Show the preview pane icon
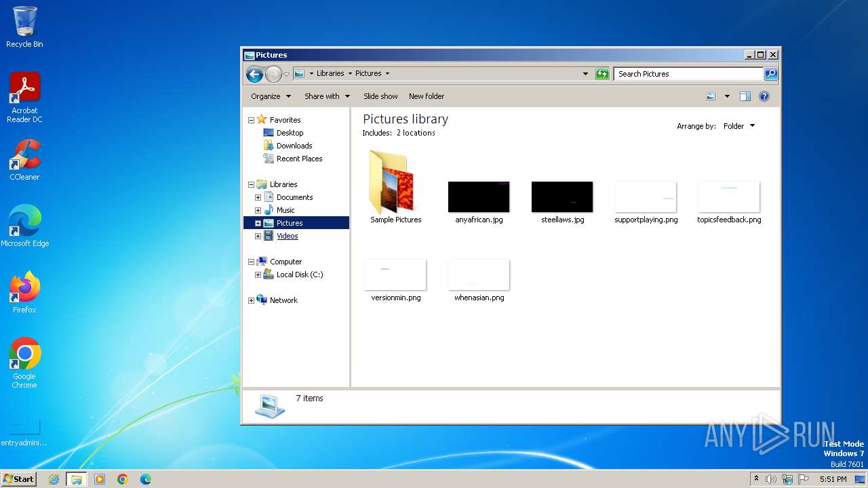The height and width of the screenshot is (488, 868). pos(745,96)
